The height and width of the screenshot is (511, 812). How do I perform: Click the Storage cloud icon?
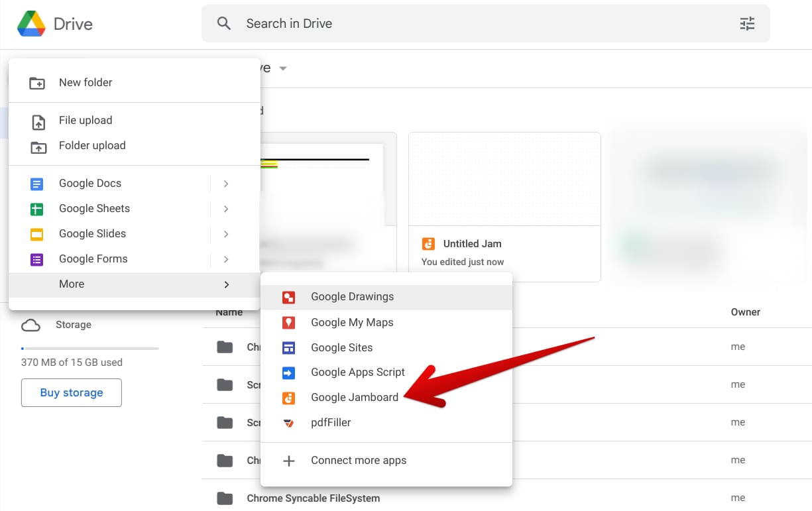coord(30,325)
